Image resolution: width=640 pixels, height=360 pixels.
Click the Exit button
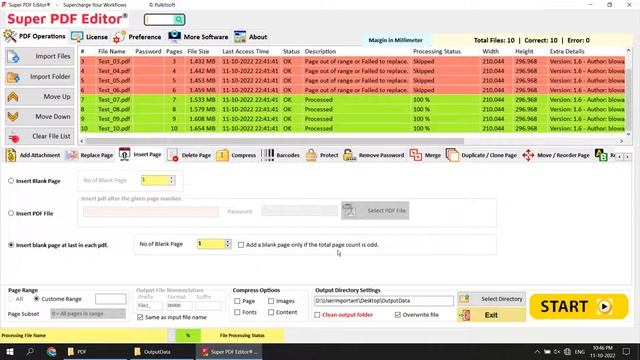pos(491,315)
